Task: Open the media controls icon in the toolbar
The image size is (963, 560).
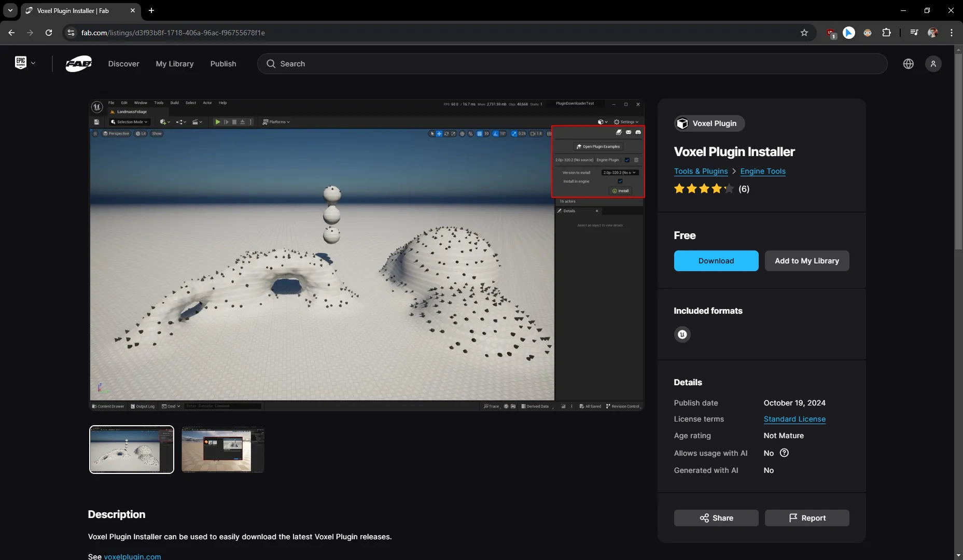Action: click(914, 32)
